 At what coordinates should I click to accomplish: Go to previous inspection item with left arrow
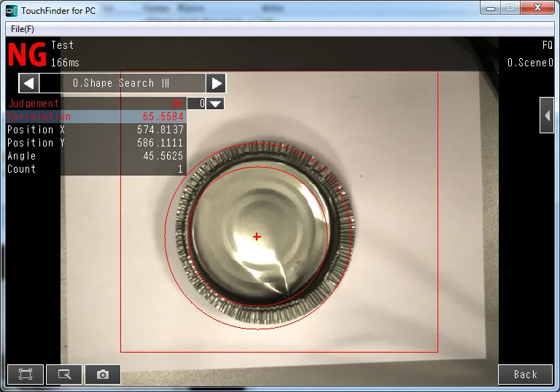[28, 83]
